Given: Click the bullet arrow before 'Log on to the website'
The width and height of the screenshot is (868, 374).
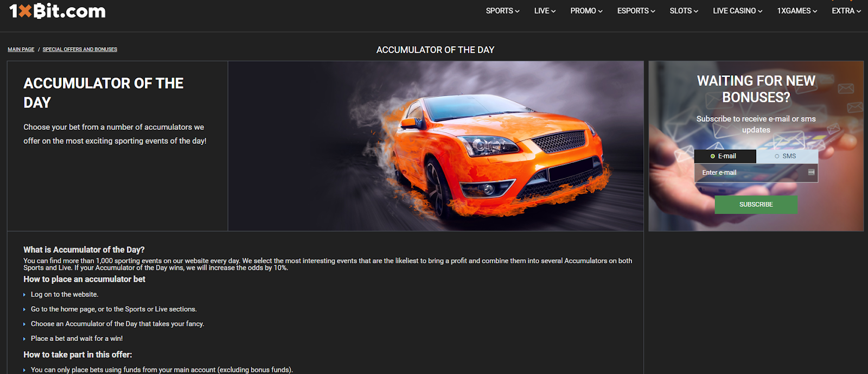Looking at the screenshot, I should [x=24, y=295].
